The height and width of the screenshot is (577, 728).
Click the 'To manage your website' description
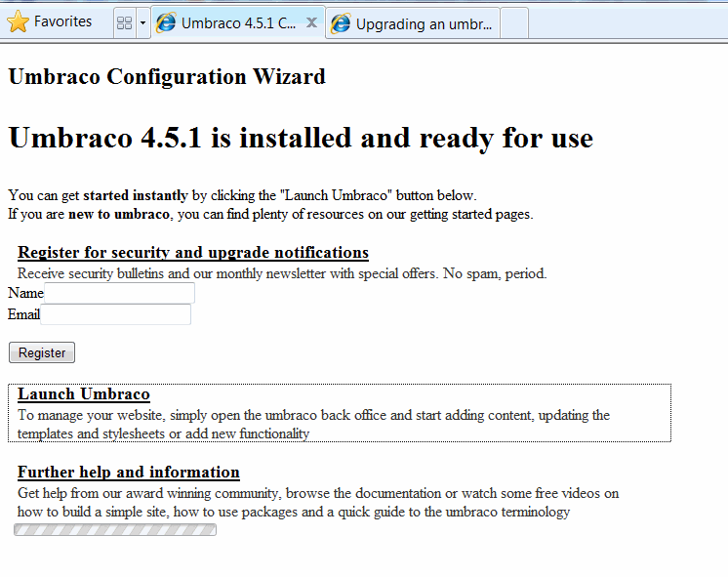[x=314, y=424]
